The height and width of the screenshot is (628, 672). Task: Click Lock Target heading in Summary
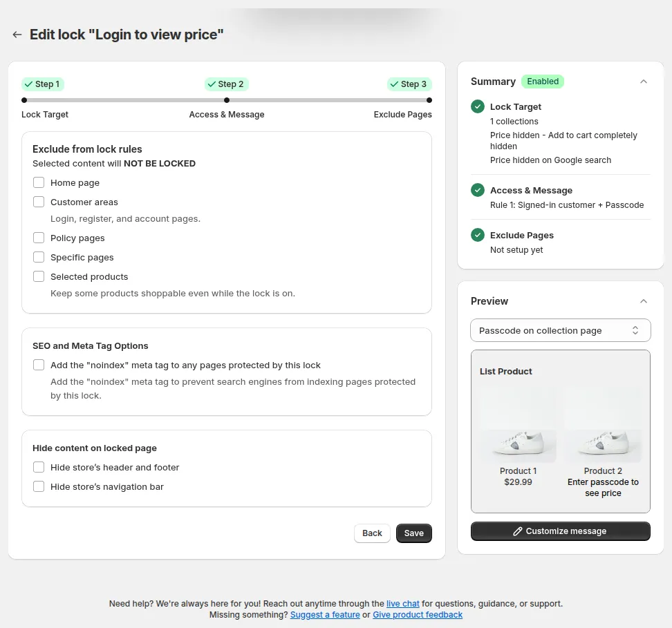(516, 106)
